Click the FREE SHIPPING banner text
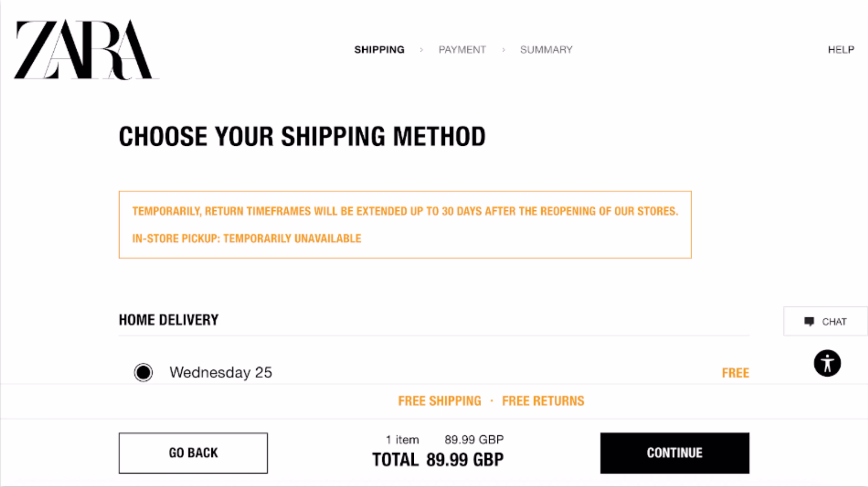 pyautogui.click(x=439, y=401)
